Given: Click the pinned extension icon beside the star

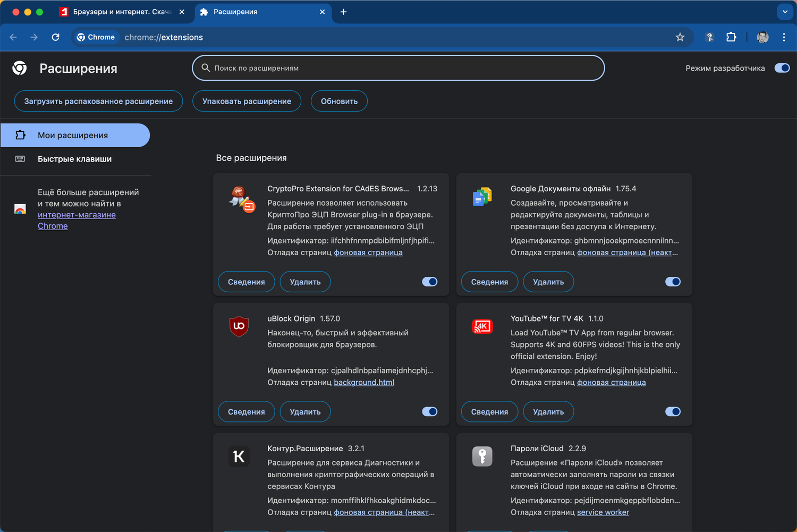Looking at the screenshot, I should [x=709, y=37].
